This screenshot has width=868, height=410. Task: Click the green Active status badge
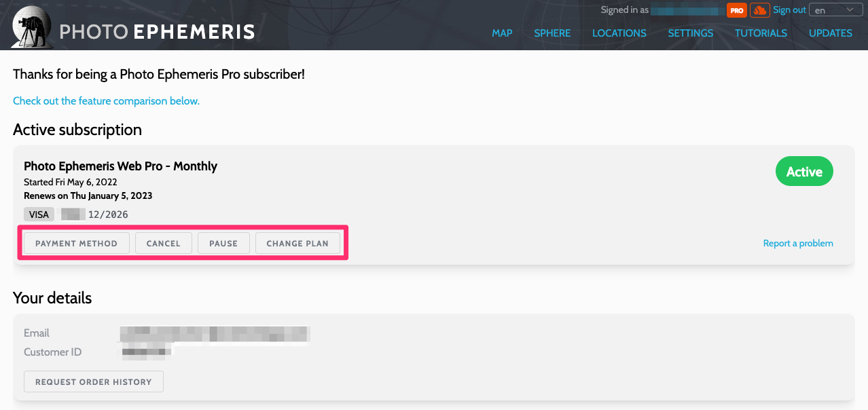[804, 172]
